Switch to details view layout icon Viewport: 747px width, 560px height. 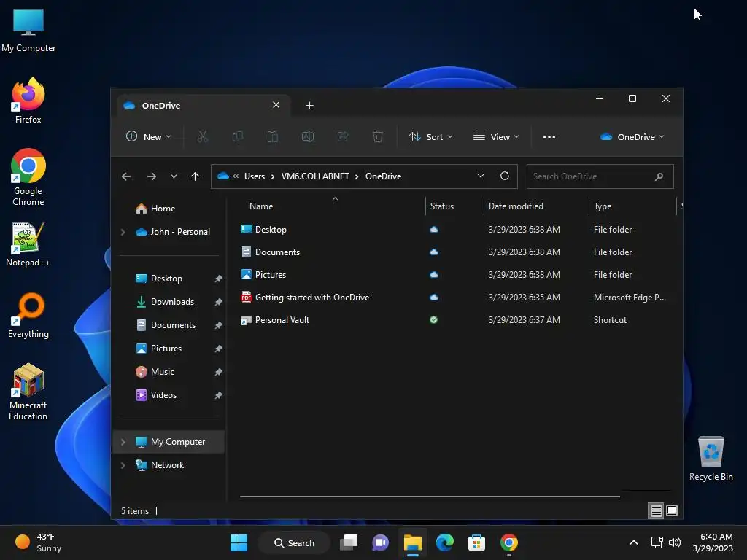[x=656, y=511]
